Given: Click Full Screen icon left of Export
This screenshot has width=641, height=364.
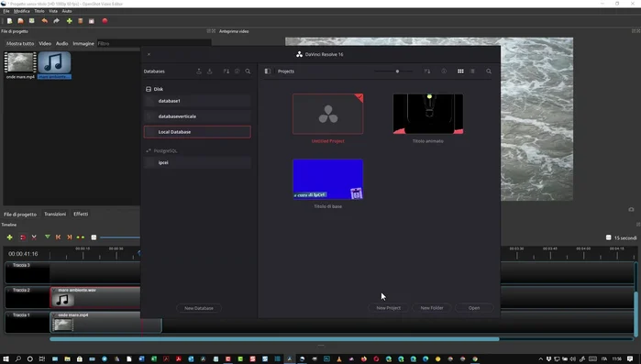Looking at the screenshot, I should coord(92,21).
